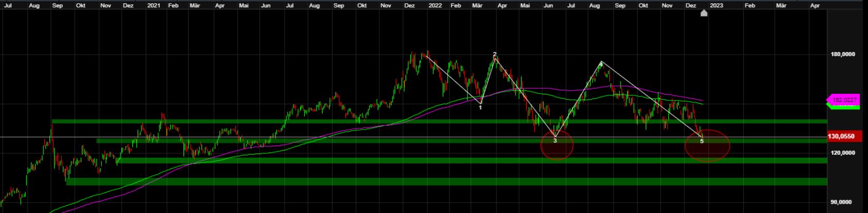Click the wave label 2 at the peak
868x213 pixels.
tap(495, 54)
